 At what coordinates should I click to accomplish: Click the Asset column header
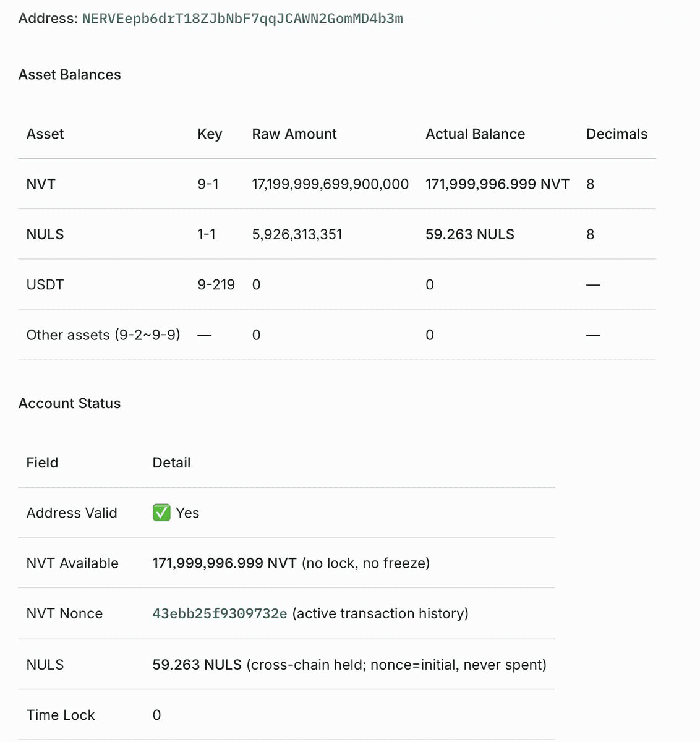click(45, 134)
